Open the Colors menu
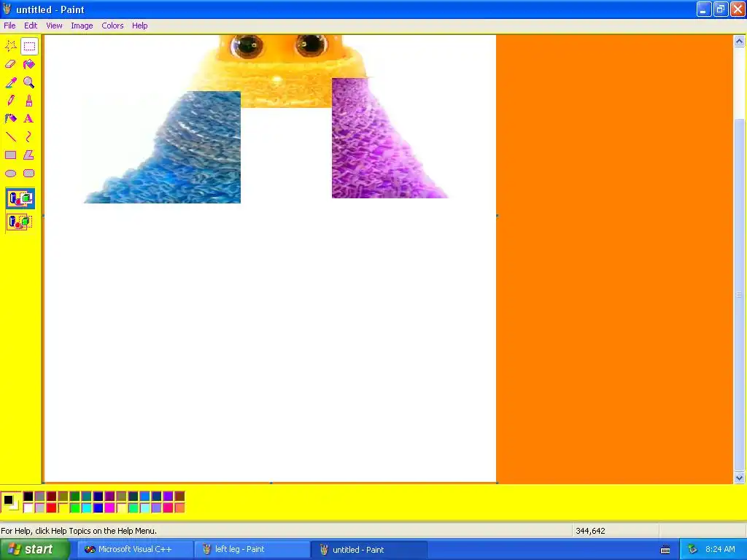The width and height of the screenshot is (747, 560). (x=112, y=26)
